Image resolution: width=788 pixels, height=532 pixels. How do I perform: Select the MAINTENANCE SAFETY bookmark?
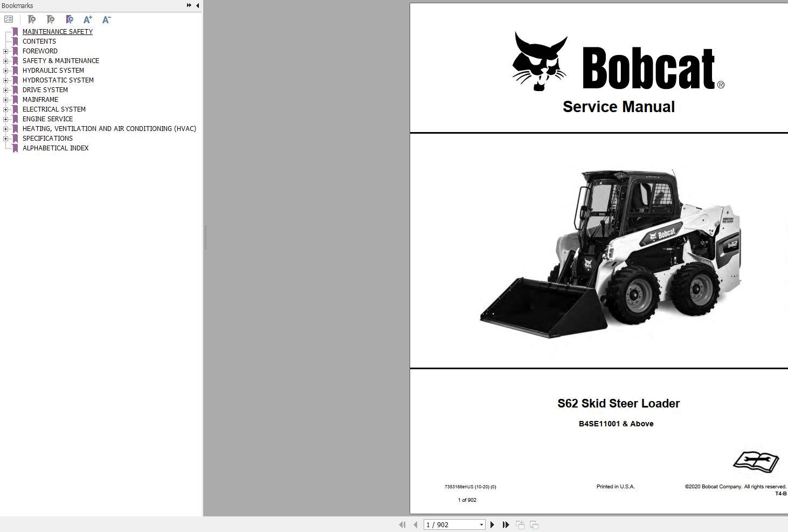[57, 31]
